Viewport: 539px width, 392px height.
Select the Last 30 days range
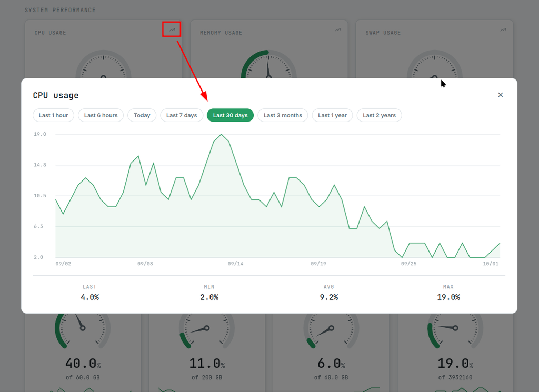[x=231, y=115]
